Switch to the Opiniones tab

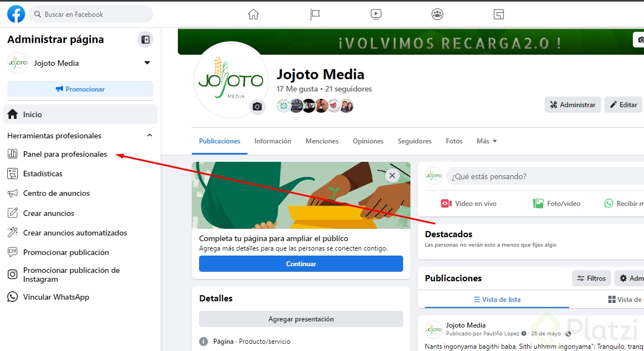[x=368, y=141]
